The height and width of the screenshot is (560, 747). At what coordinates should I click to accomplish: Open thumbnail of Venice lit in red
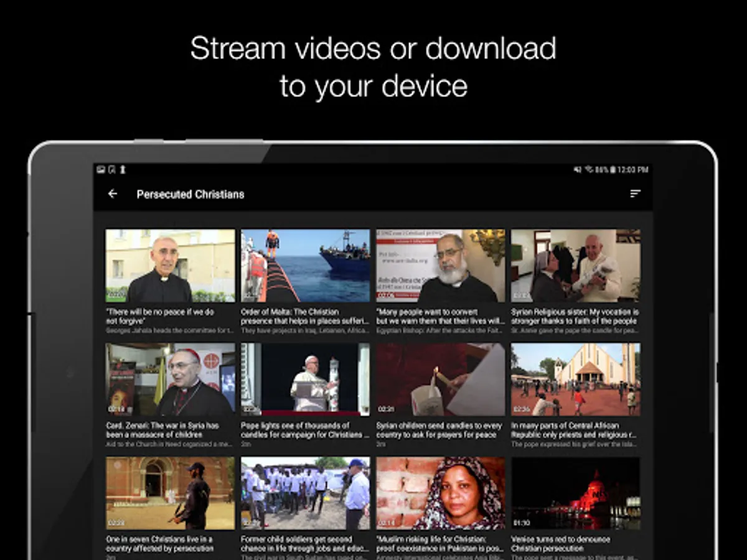(x=576, y=493)
